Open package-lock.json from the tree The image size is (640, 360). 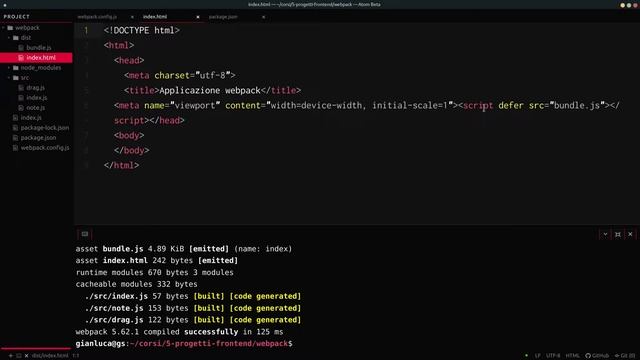pyautogui.click(x=44, y=128)
